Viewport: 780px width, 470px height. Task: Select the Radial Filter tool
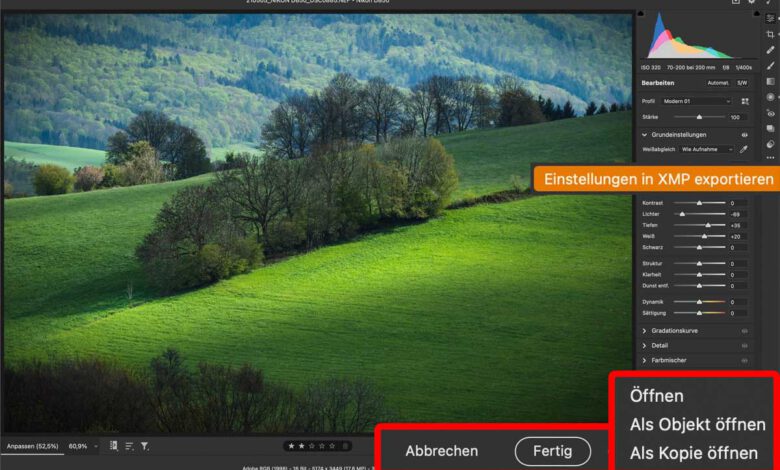tap(771, 97)
